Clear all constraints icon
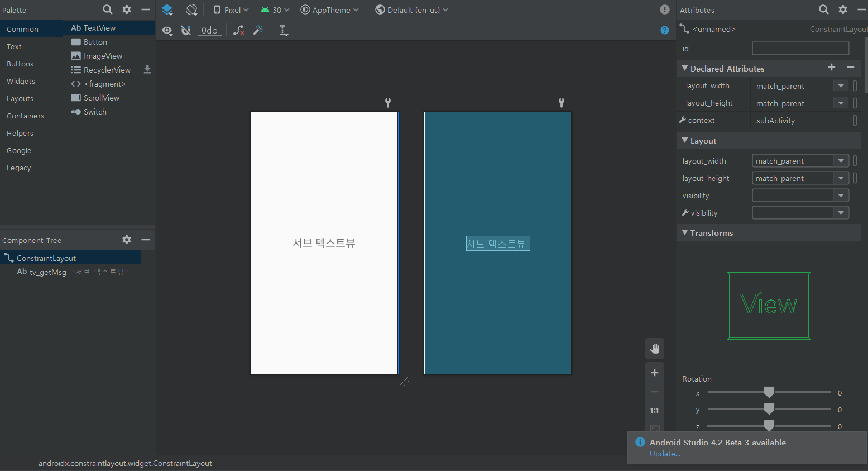 [x=239, y=31]
